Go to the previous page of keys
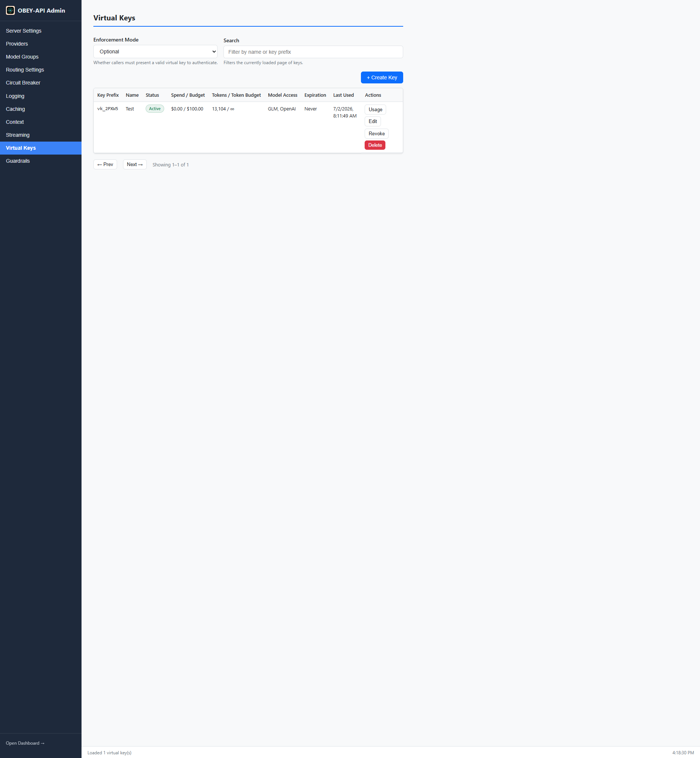This screenshot has width=700, height=758. [x=105, y=165]
